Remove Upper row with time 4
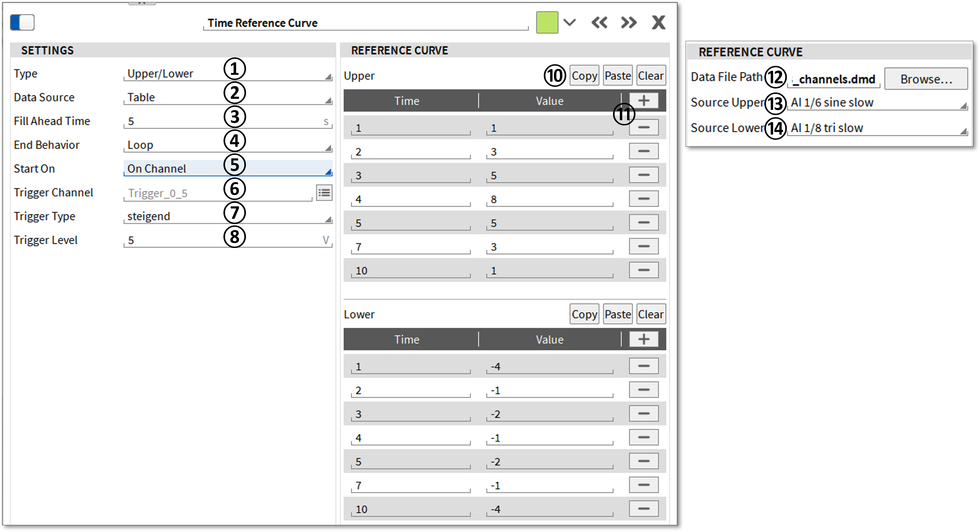The image size is (980, 532). pos(644,199)
